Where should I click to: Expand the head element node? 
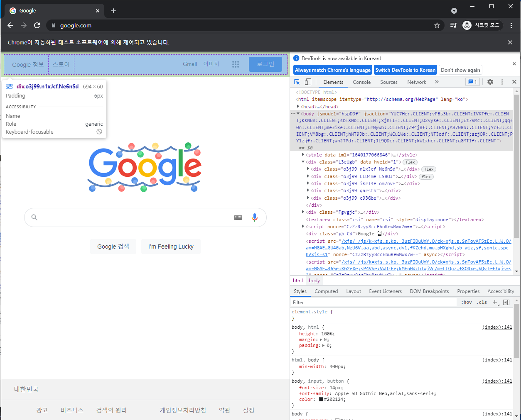pos(298,107)
